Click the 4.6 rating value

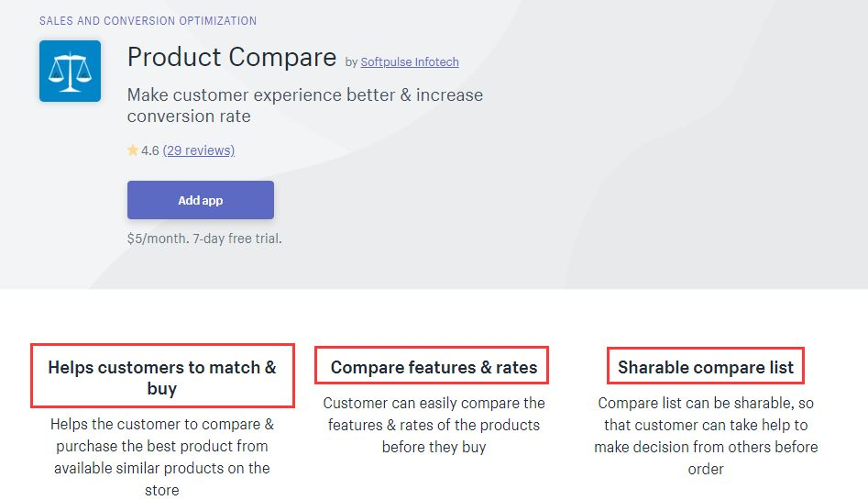pyautogui.click(x=150, y=150)
